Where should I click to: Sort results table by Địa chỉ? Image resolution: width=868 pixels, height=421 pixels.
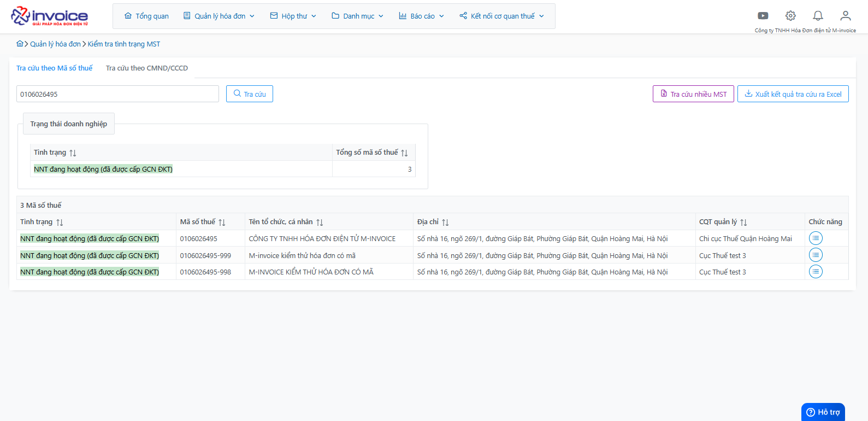pos(445,222)
